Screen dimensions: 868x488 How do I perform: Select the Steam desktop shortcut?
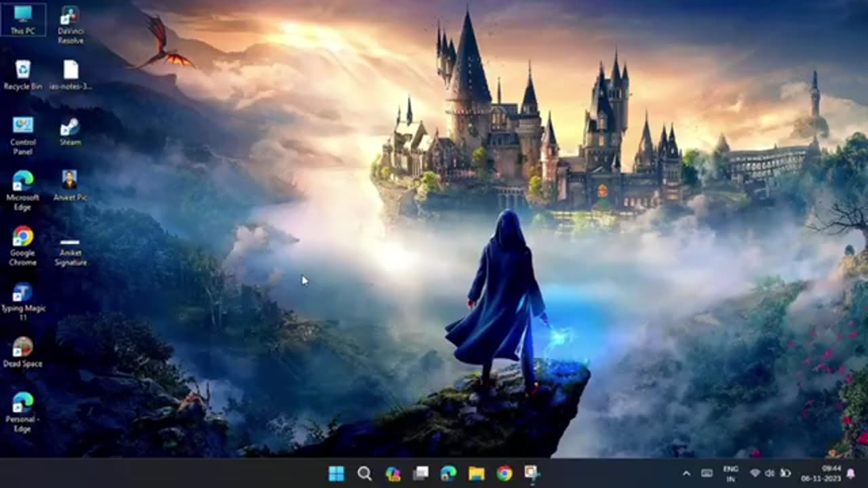(71, 131)
